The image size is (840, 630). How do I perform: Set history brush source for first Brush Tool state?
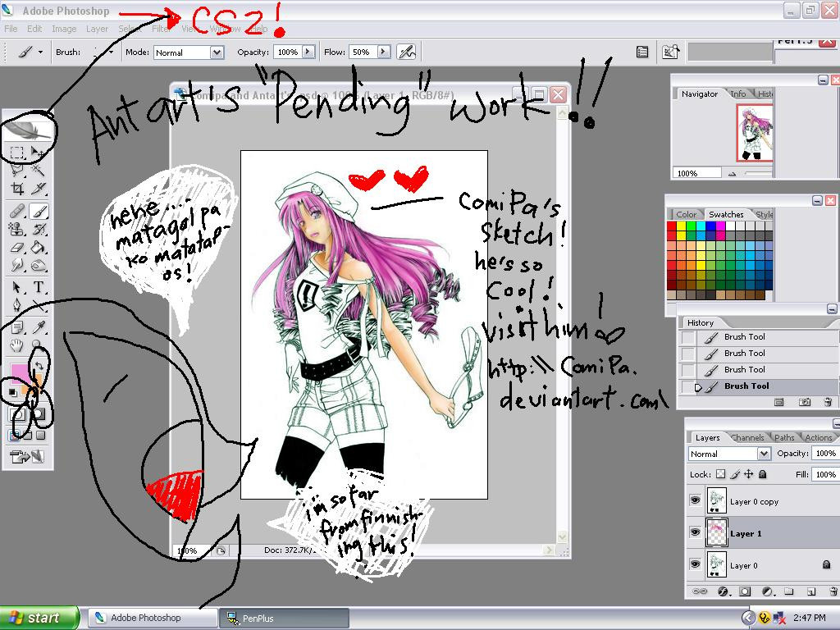pyautogui.click(x=688, y=337)
